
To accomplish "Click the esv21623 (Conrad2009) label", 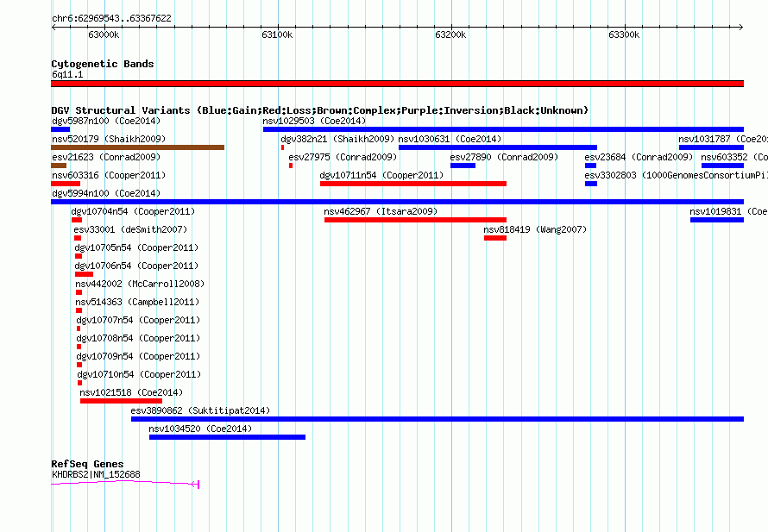I will [106, 157].
